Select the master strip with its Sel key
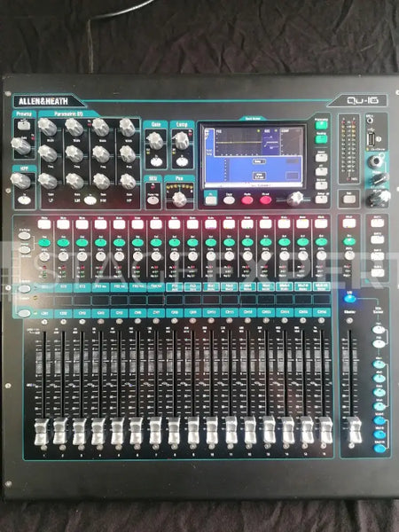This screenshot has width=399, height=532. 349,241
